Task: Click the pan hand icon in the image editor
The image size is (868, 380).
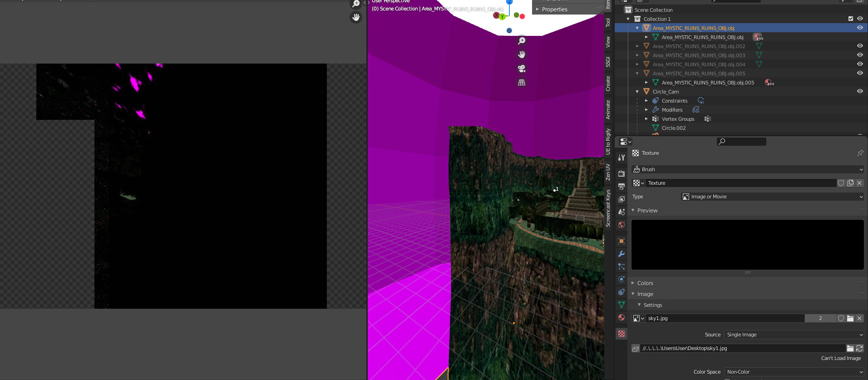Action: coord(356,17)
